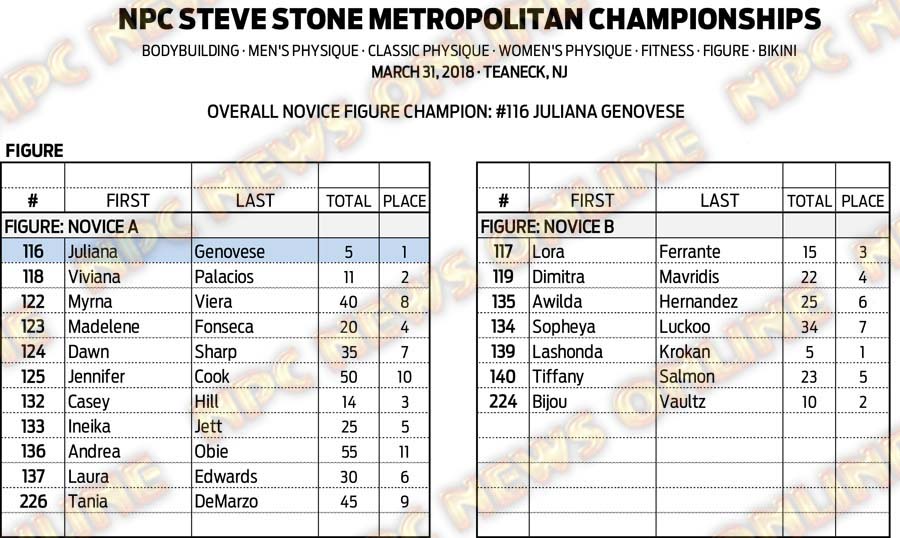Select Jennifer Cook's total of 50
This screenshot has height=538, width=900.
coord(348,377)
